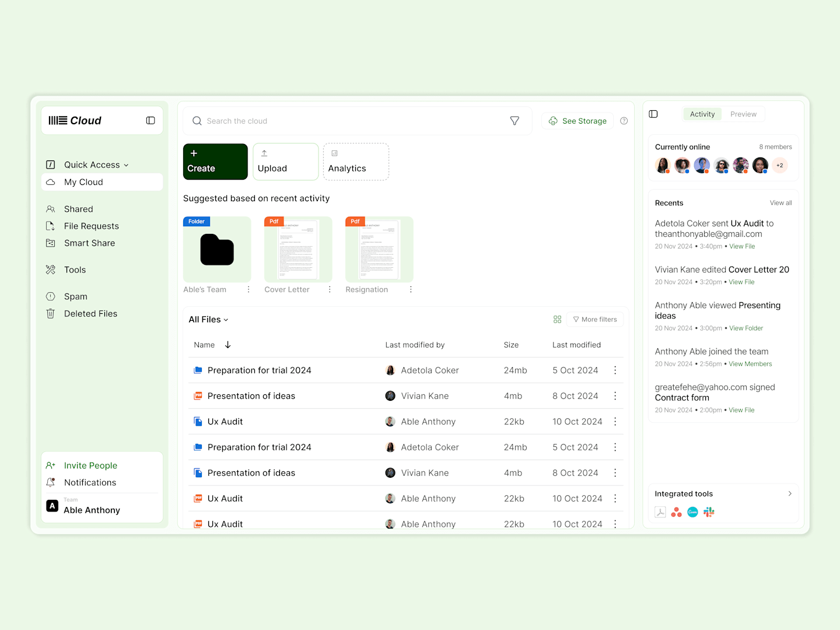This screenshot has width=840, height=630.
Task: Open the Able Anthony team switcher
Action: [x=102, y=506]
